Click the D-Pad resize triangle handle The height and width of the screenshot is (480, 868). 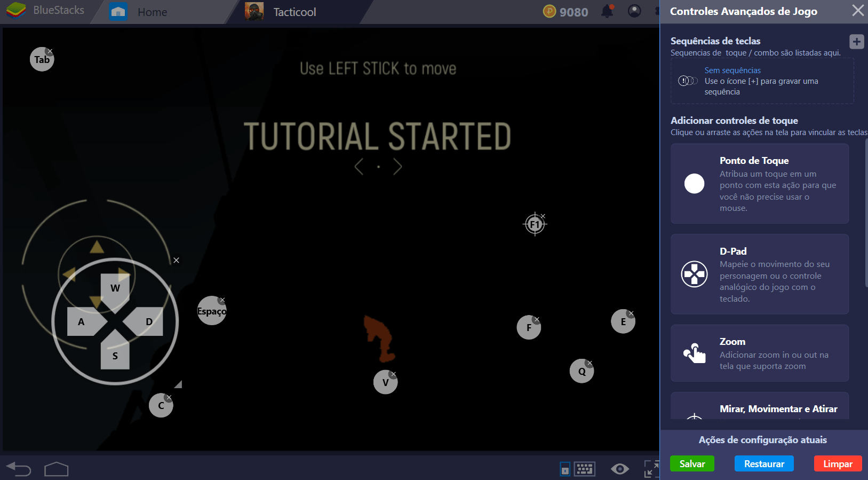click(x=179, y=384)
